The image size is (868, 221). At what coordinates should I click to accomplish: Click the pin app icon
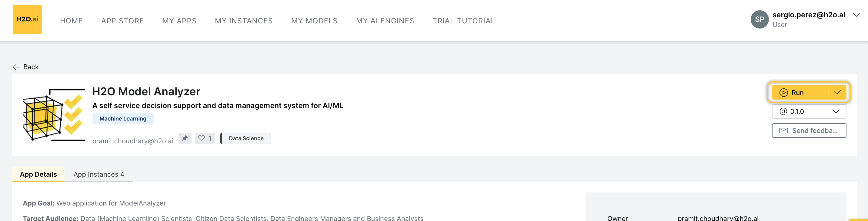(x=185, y=138)
